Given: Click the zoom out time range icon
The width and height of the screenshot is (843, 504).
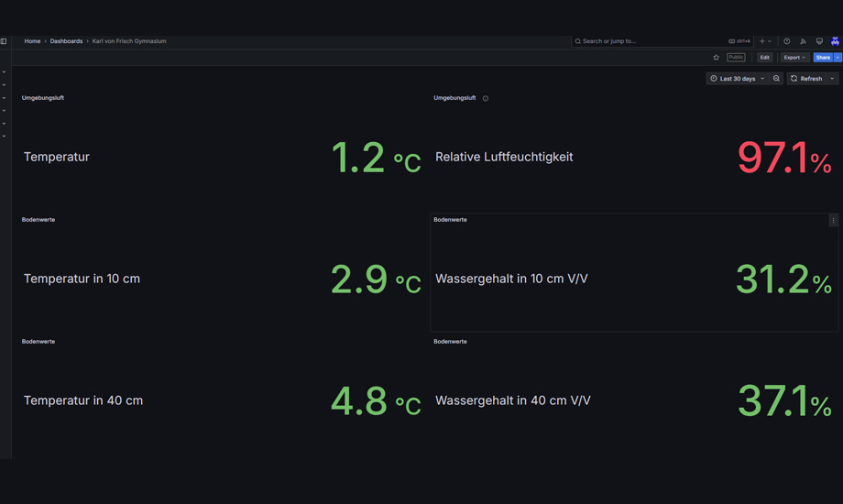Looking at the screenshot, I should [x=776, y=79].
